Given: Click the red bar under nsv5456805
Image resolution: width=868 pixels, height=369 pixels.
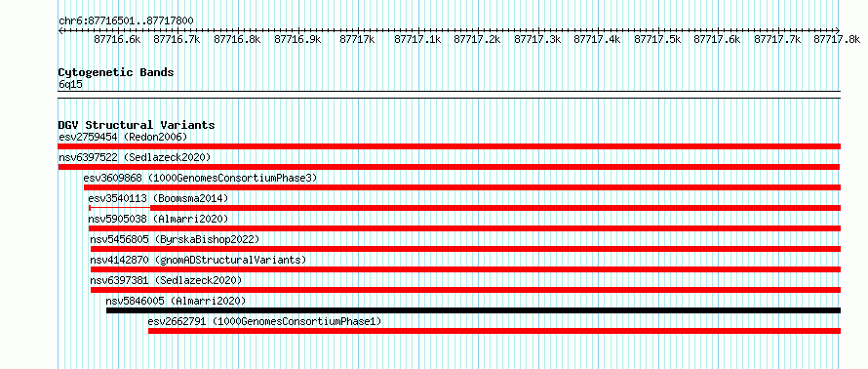Looking at the screenshot, I should 465,249.
